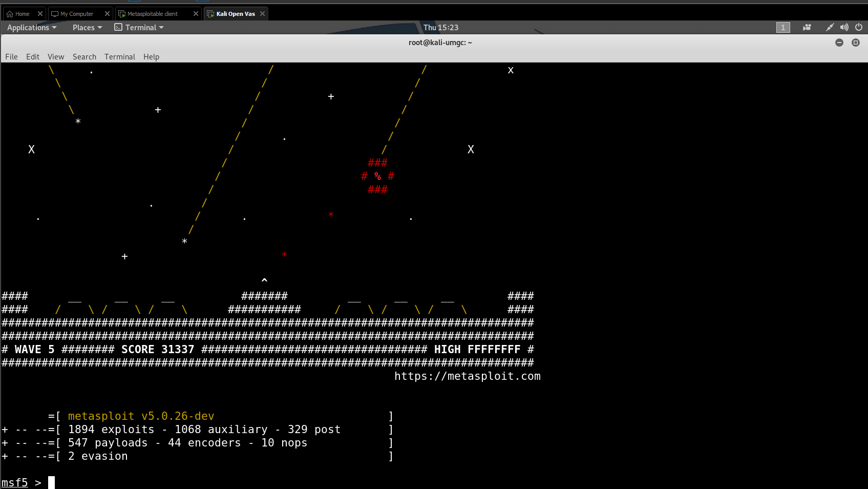The width and height of the screenshot is (868, 489).
Task: Open the power menu icon
Action: [x=859, y=28]
